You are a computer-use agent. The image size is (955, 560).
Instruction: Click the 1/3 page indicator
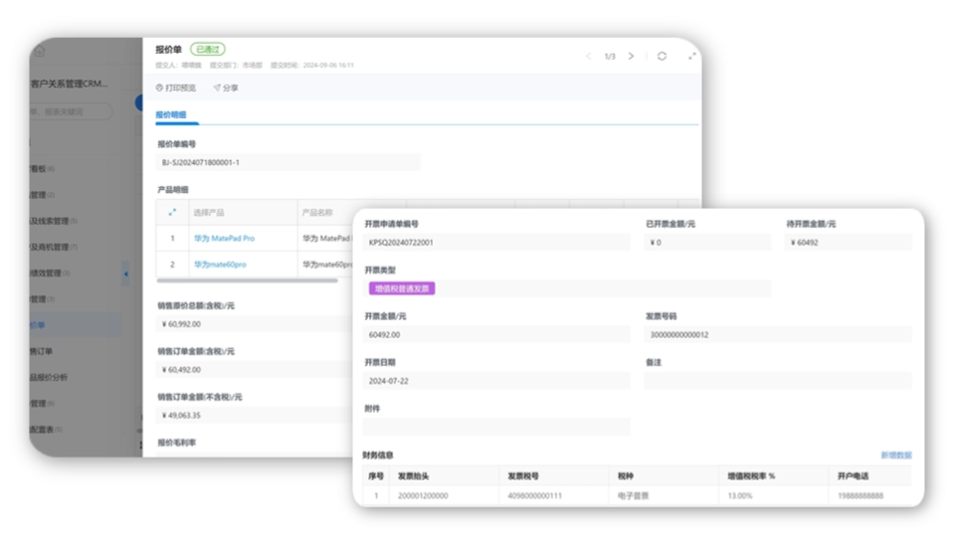(x=610, y=56)
